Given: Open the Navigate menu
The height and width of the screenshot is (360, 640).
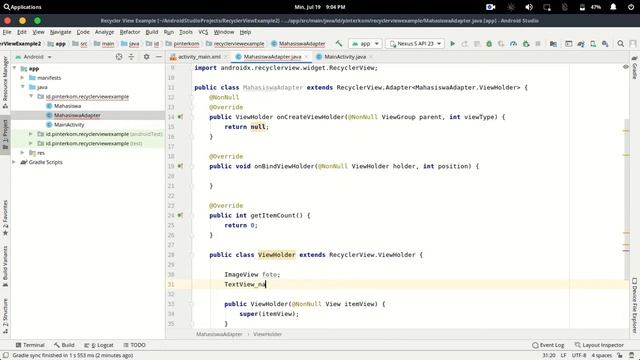Looking at the screenshot, I should [60, 32].
